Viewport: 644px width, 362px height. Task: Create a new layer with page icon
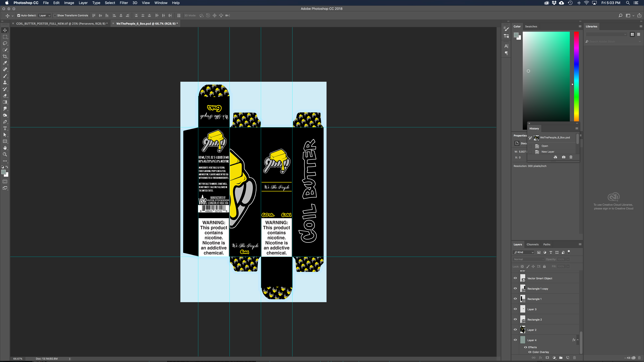tap(568, 358)
